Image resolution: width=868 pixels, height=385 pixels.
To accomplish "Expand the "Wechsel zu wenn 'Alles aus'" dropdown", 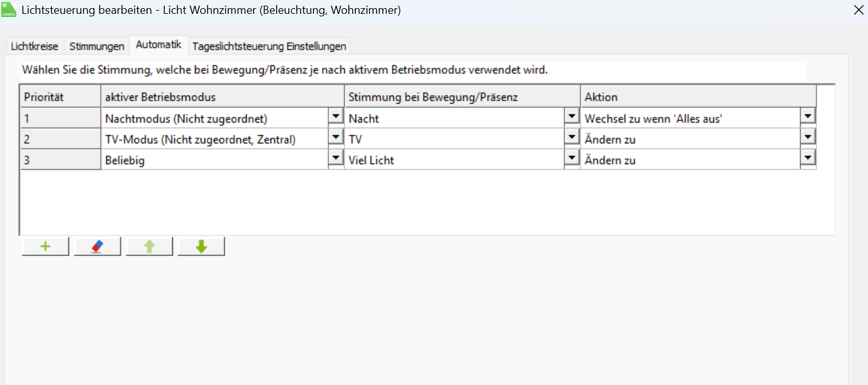I will (x=808, y=117).
